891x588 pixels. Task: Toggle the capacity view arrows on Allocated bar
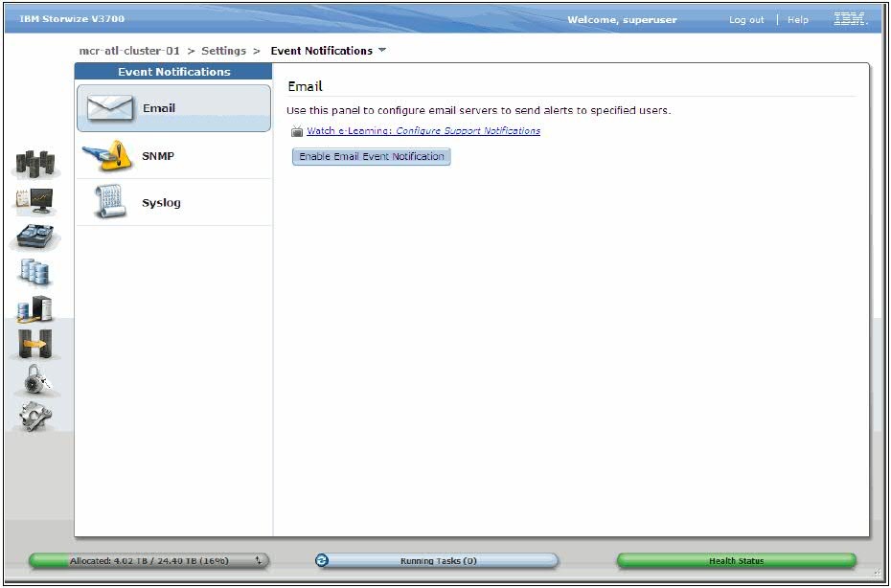[258, 561]
